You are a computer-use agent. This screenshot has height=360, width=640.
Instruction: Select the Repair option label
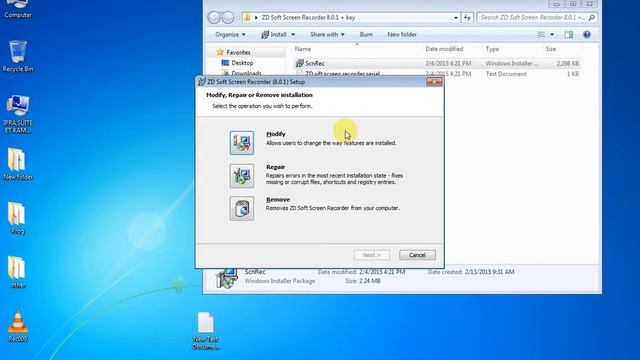[x=276, y=167]
